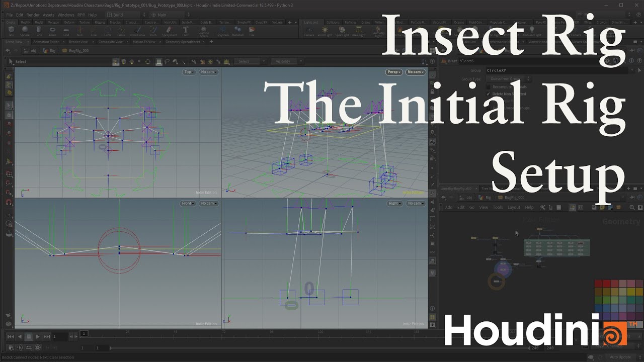This screenshot has width=644, height=362.
Task: Switch to Motion FX View tab
Action: tap(145, 42)
